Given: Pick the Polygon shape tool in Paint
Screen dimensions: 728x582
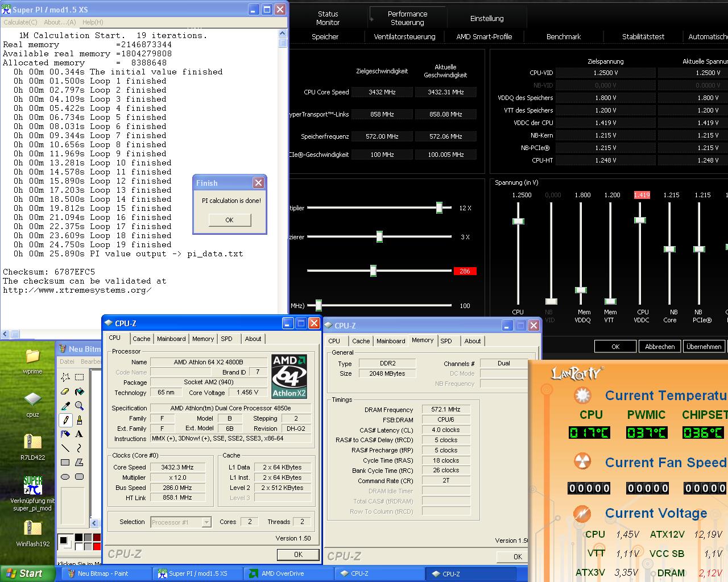Looking at the screenshot, I should [80, 463].
